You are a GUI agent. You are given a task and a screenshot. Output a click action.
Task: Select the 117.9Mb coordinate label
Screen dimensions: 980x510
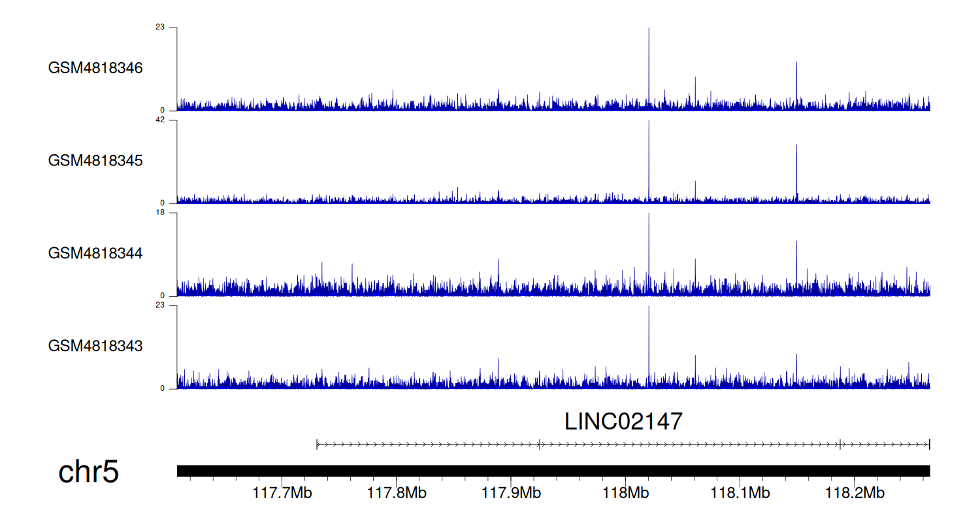pos(511,492)
